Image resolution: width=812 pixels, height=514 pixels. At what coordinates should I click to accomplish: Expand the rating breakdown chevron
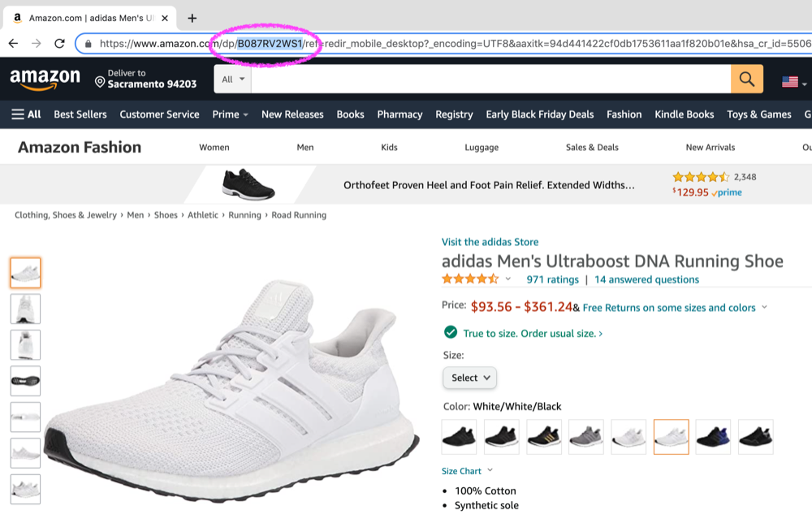click(508, 279)
